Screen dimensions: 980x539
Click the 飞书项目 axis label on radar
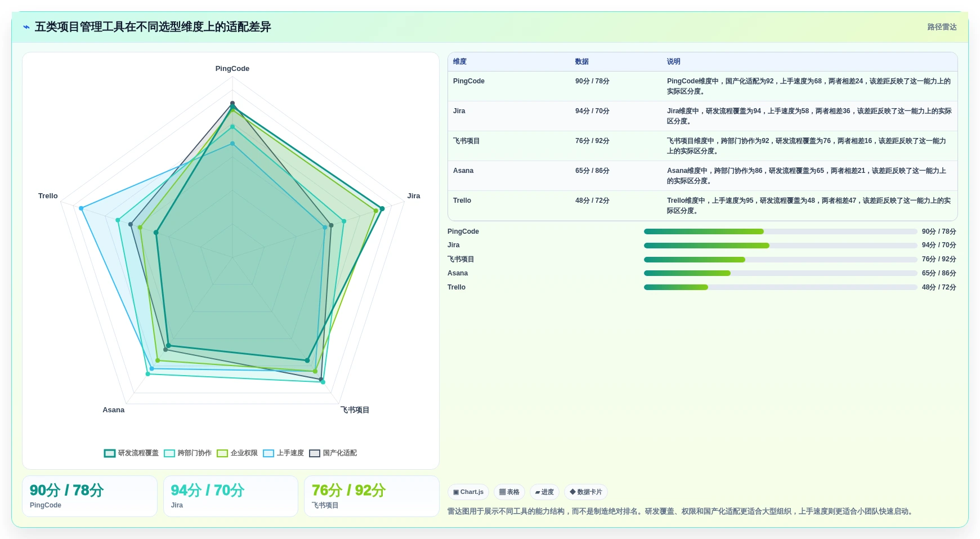pyautogui.click(x=355, y=410)
